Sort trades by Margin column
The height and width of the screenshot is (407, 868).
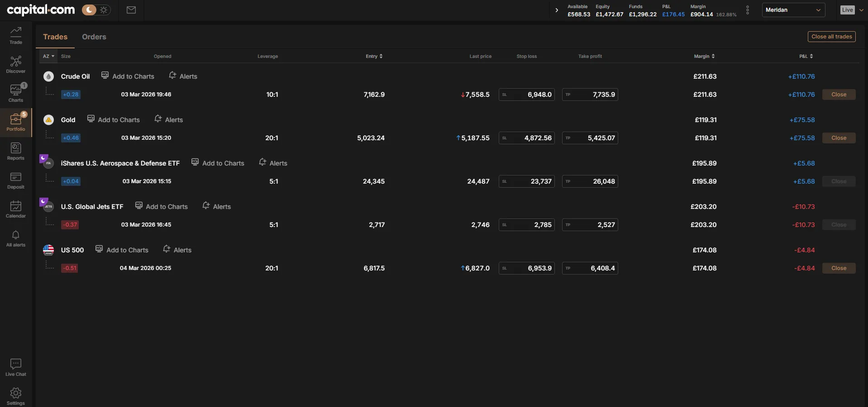point(704,56)
